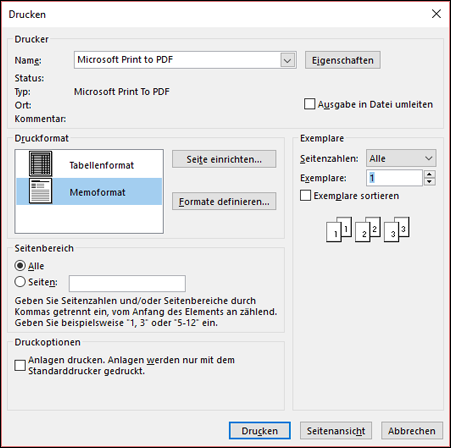Open the Seitenzahlen dropdown
451x448 pixels.
tap(401, 158)
